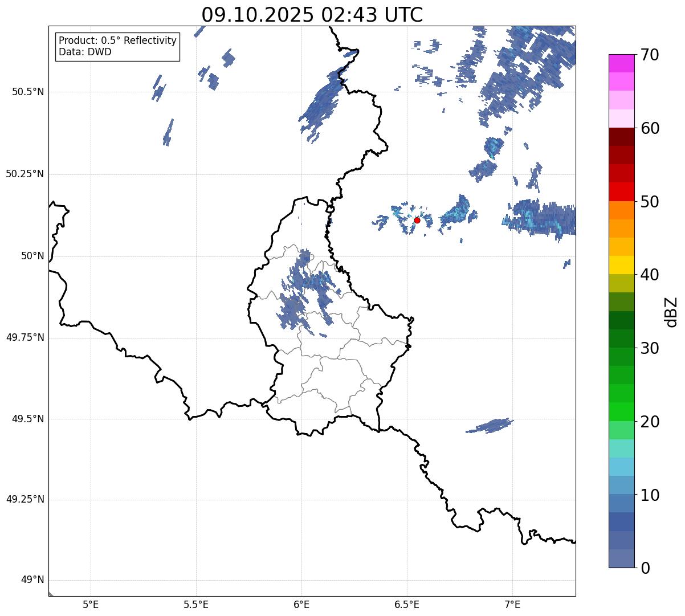The height and width of the screenshot is (616, 685).
Task: Click the colorbar tick label '60'
Action: pos(650,128)
